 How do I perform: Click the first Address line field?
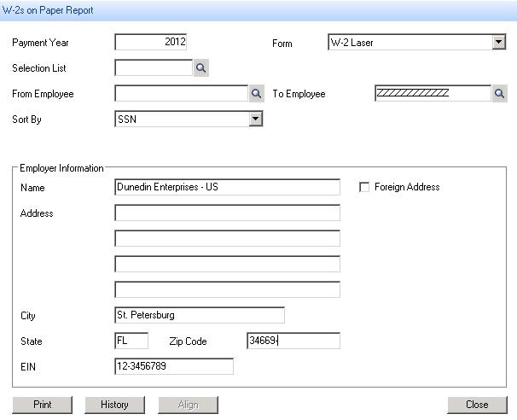[x=226, y=213]
